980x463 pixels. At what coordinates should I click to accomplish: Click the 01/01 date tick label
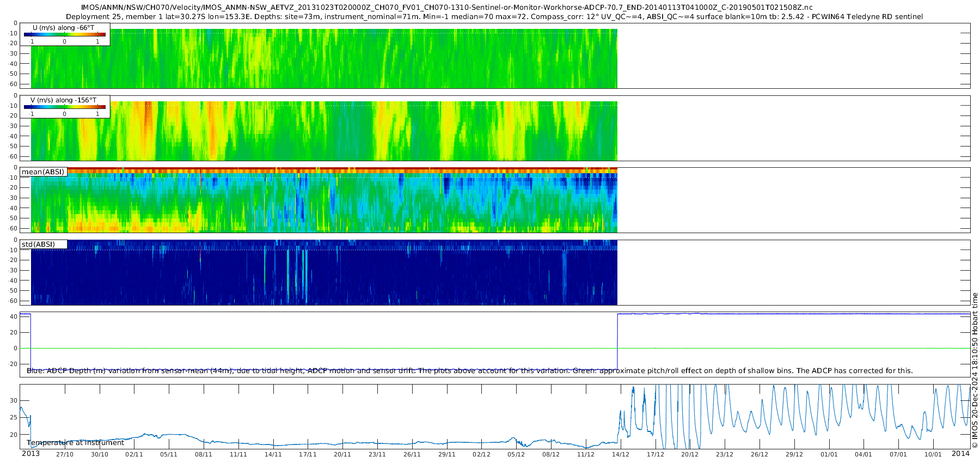[x=829, y=454]
